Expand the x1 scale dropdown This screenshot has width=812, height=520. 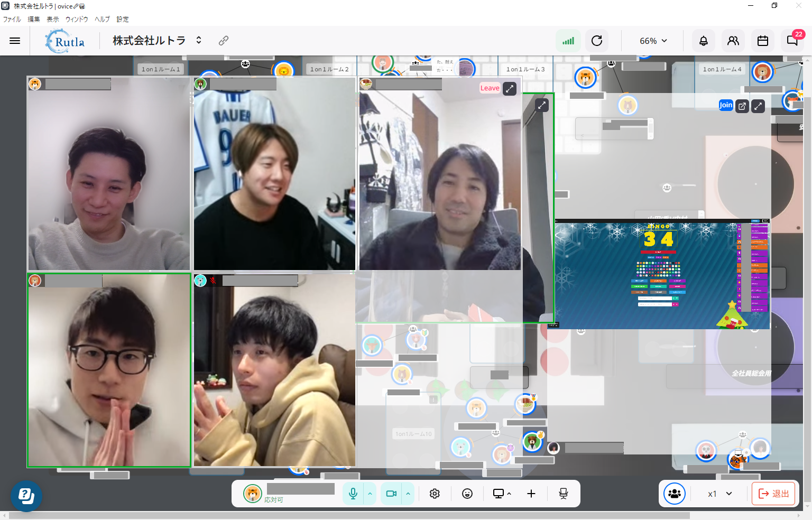720,494
